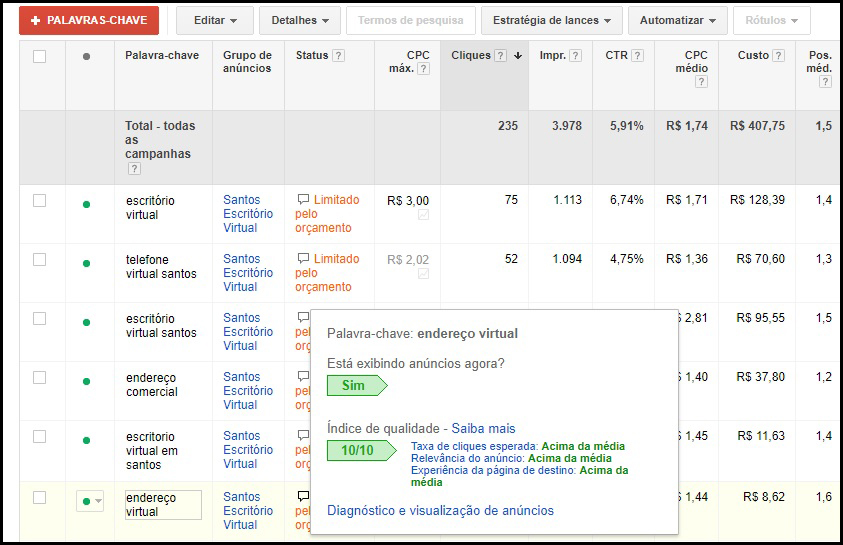Check the box for endereço comercial row
This screenshot has height=545, width=843.
[x=39, y=378]
